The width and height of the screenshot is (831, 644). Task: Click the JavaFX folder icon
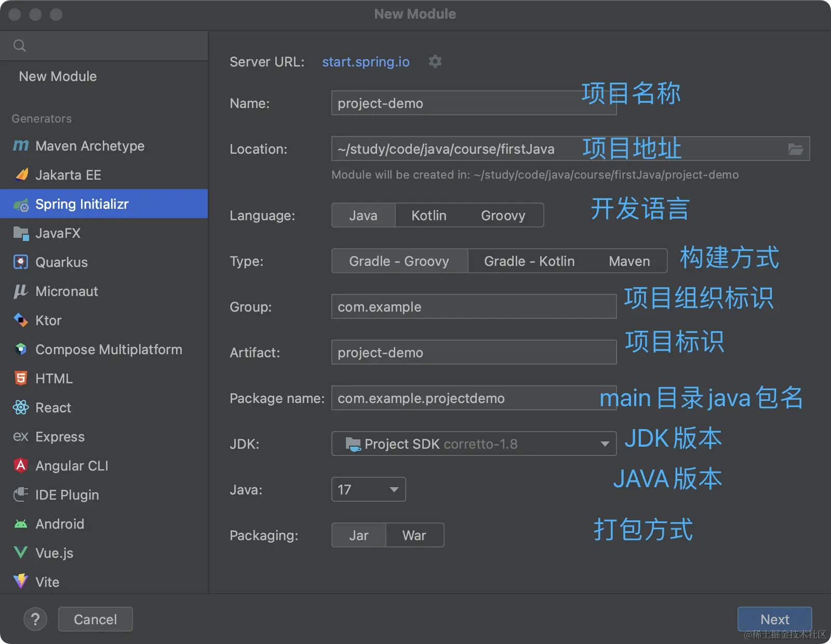21,234
